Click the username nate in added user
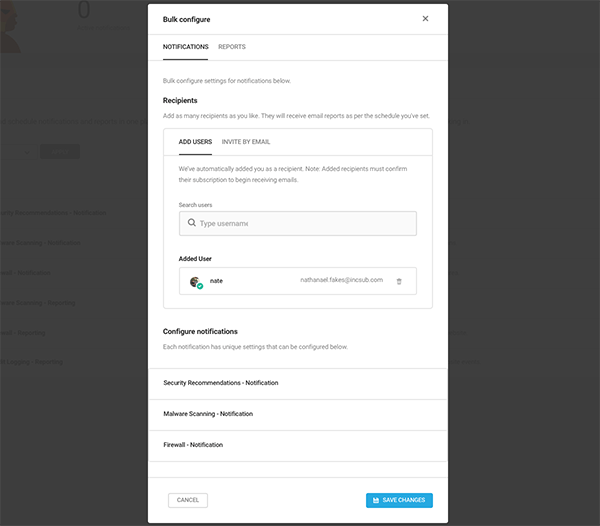Image resolution: width=600 pixels, height=526 pixels. pos(216,281)
